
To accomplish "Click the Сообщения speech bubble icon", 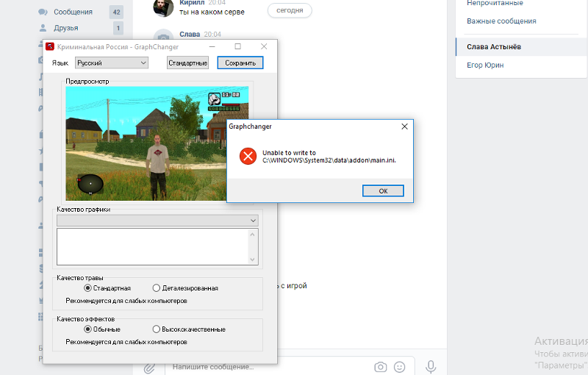I will (43, 12).
